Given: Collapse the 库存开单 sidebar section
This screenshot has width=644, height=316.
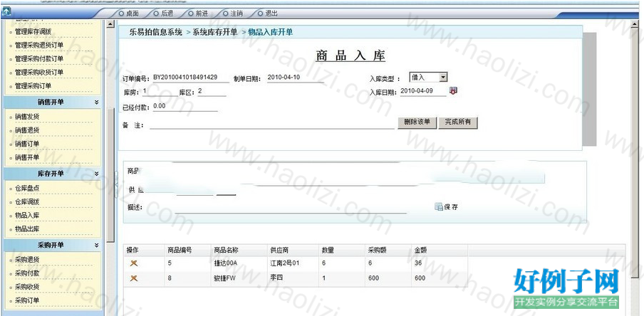Looking at the screenshot, I should [x=96, y=174].
